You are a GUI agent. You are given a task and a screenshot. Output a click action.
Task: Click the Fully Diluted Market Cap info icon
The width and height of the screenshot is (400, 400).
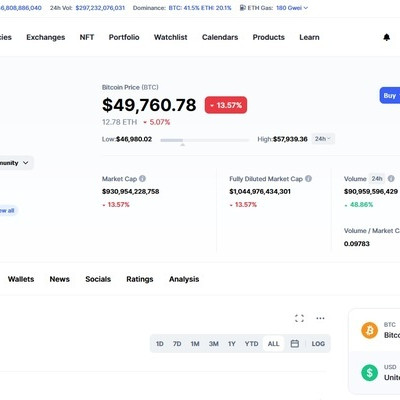click(308, 179)
